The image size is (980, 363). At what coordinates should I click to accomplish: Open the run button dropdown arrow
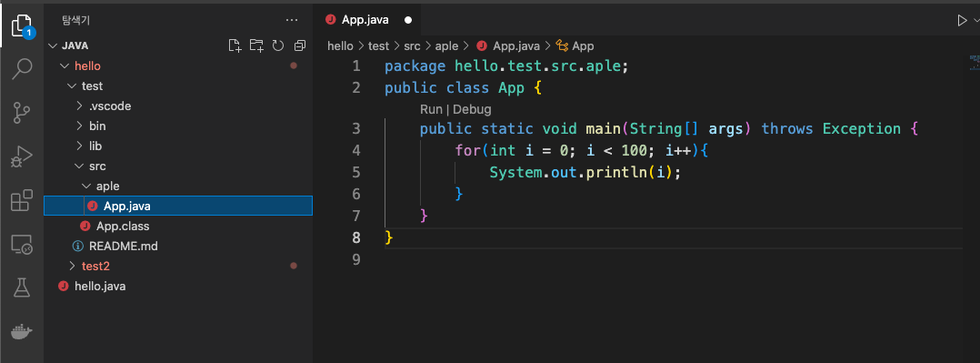[976, 20]
